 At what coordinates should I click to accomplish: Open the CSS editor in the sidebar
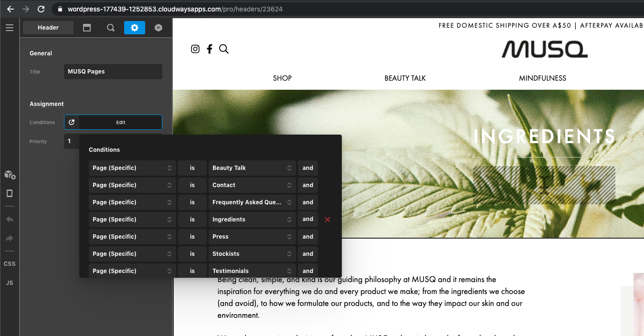click(x=10, y=264)
